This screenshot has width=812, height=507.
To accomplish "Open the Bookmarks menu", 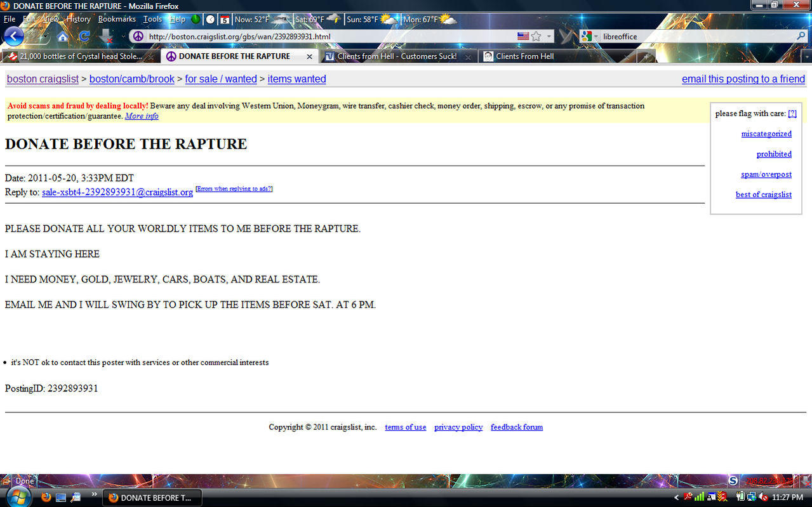I will click(117, 19).
